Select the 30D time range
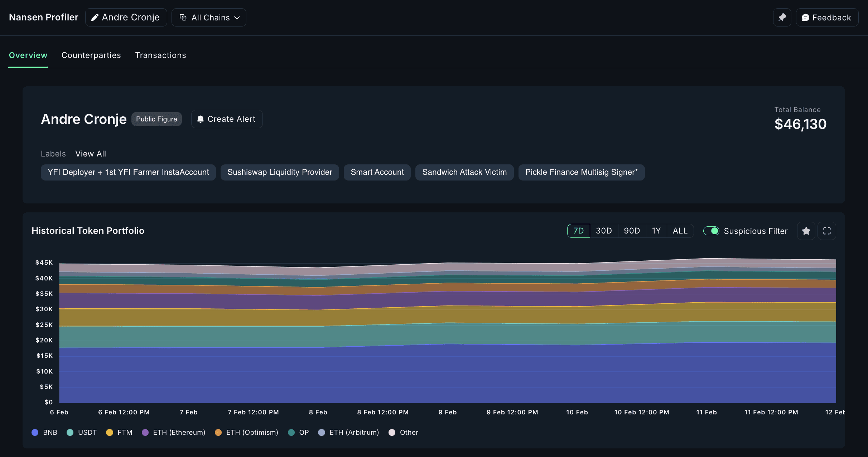This screenshot has height=457, width=868. coord(604,231)
